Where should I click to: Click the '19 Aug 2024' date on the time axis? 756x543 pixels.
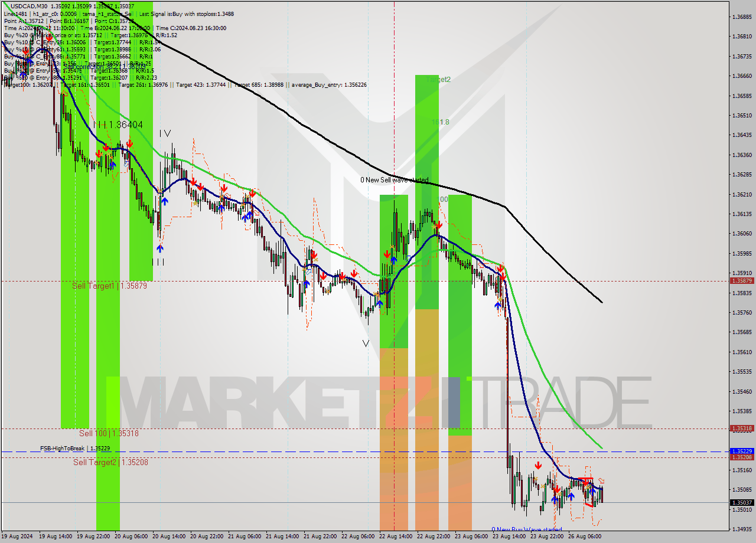tap(18, 537)
